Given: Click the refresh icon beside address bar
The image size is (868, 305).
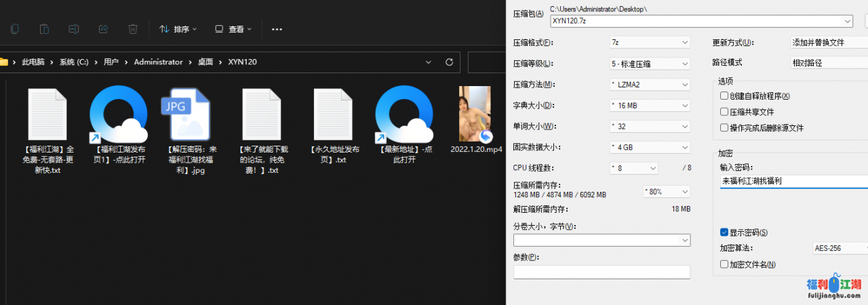Looking at the screenshot, I should (x=449, y=62).
